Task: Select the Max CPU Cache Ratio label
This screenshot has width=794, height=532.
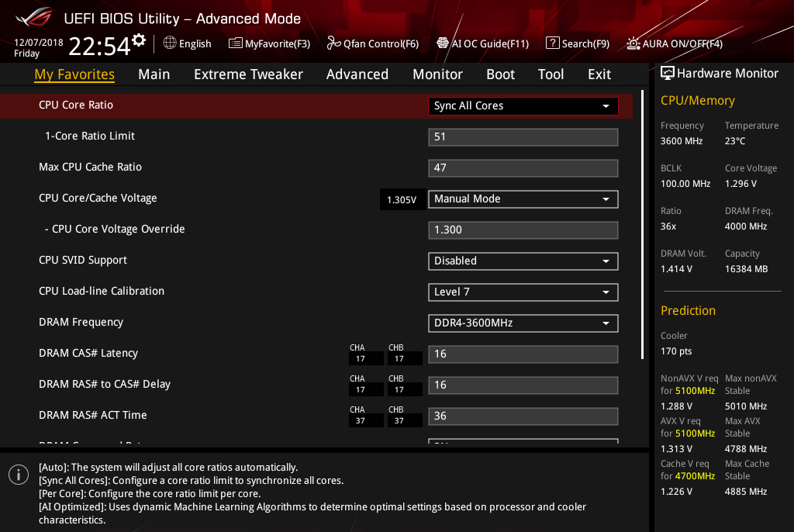Action: click(x=90, y=167)
